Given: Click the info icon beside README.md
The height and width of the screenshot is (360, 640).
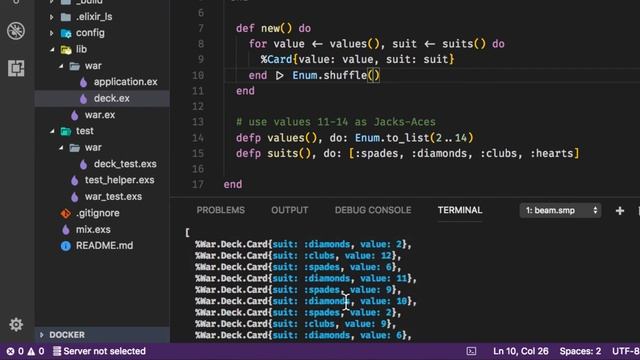Looking at the screenshot, I should (x=66, y=246).
